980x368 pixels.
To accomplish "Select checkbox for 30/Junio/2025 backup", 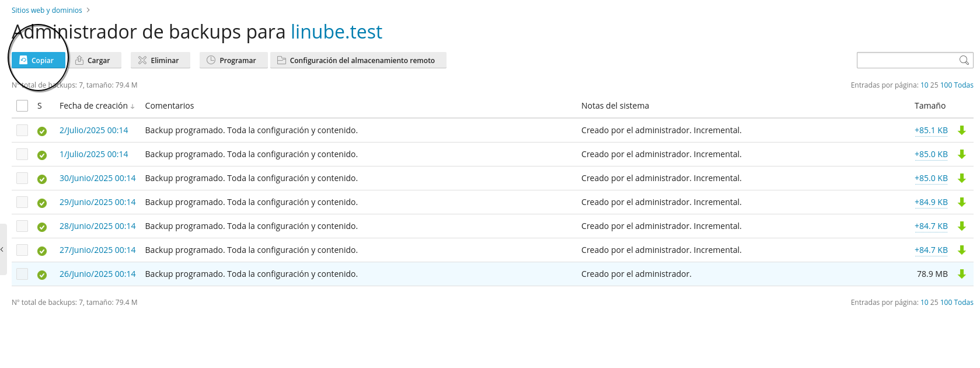I will (22, 178).
